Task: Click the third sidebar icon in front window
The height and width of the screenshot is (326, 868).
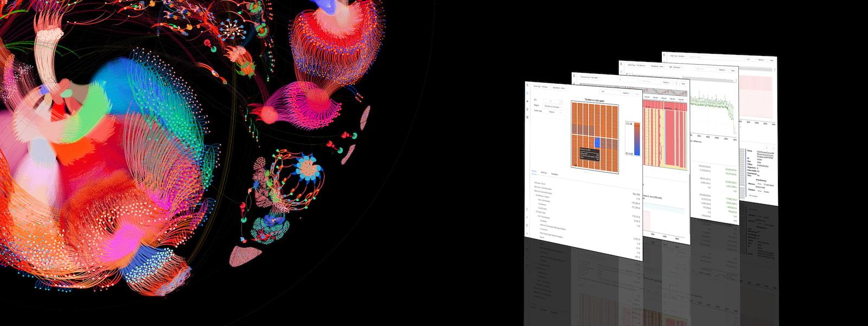Action: [x=527, y=109]
